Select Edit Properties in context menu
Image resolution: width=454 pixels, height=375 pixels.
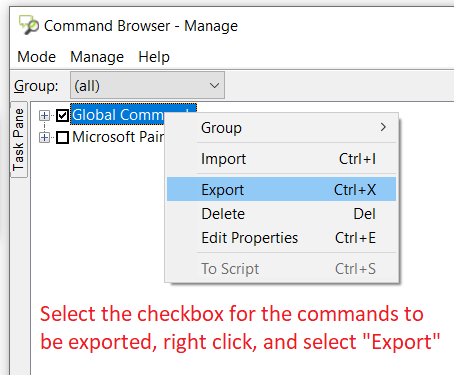click(281, 238)
